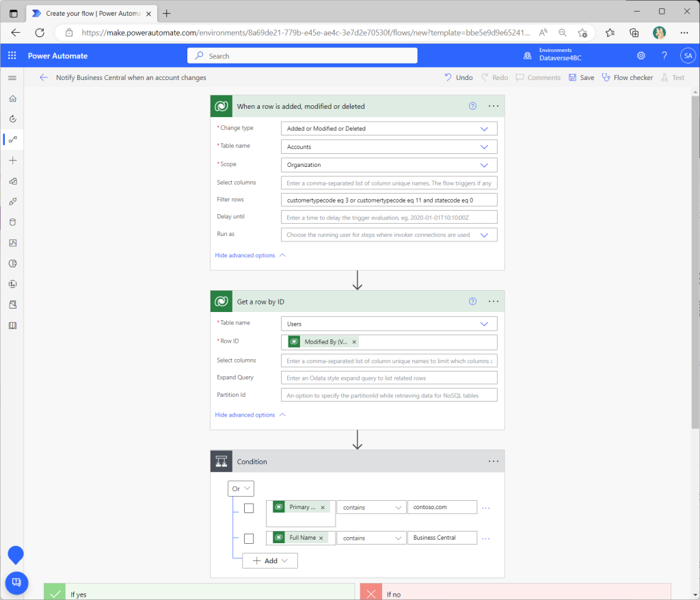
Task: Open Templates sidebar icon
Action: pos(13,181)
